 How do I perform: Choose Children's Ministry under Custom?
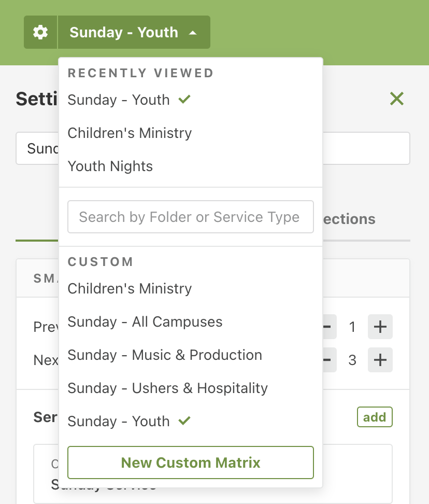(x=130, y=288)
